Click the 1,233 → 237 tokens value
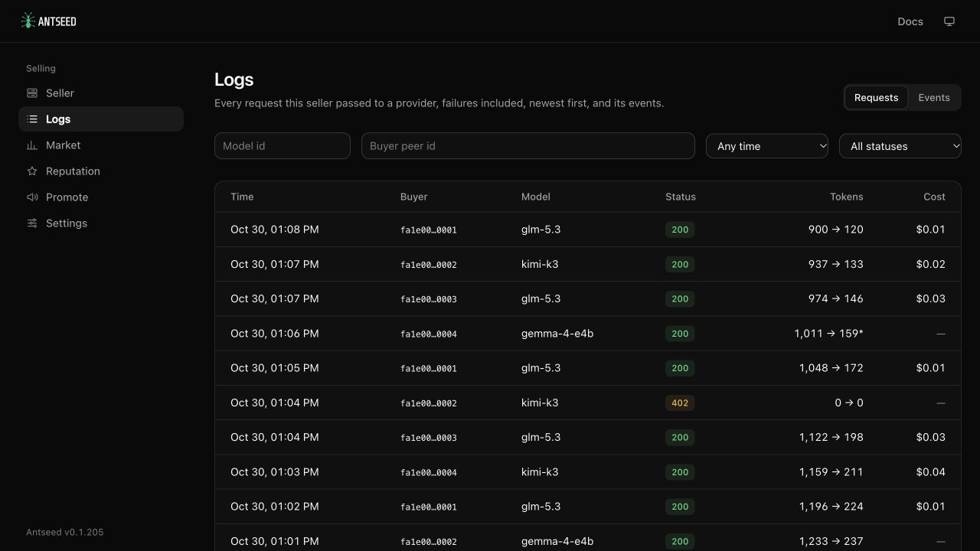Viewport: 980px width, 551px height. pos(831,541)
